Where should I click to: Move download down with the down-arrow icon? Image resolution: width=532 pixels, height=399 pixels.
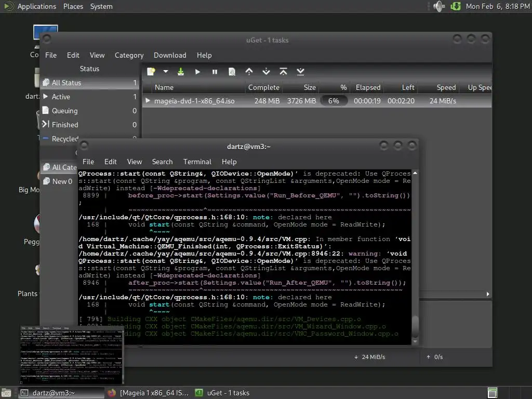[267, 72]
